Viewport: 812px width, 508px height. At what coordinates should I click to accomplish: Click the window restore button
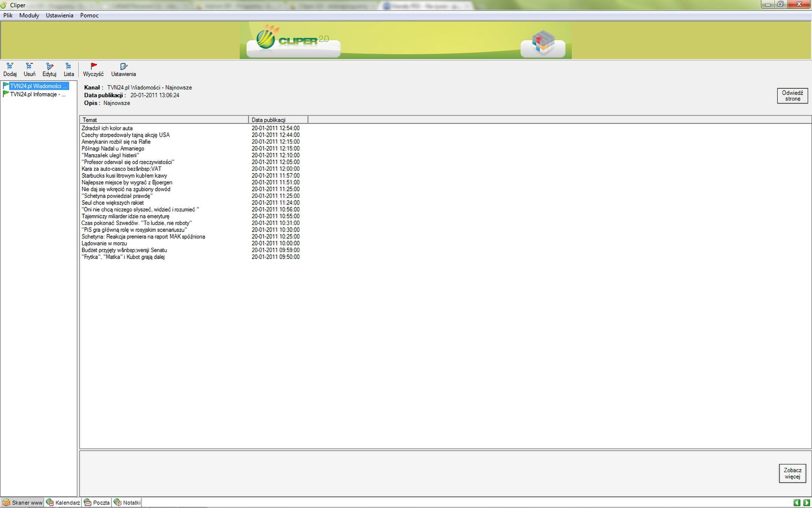pyautogui.click(x=781, y=4)
